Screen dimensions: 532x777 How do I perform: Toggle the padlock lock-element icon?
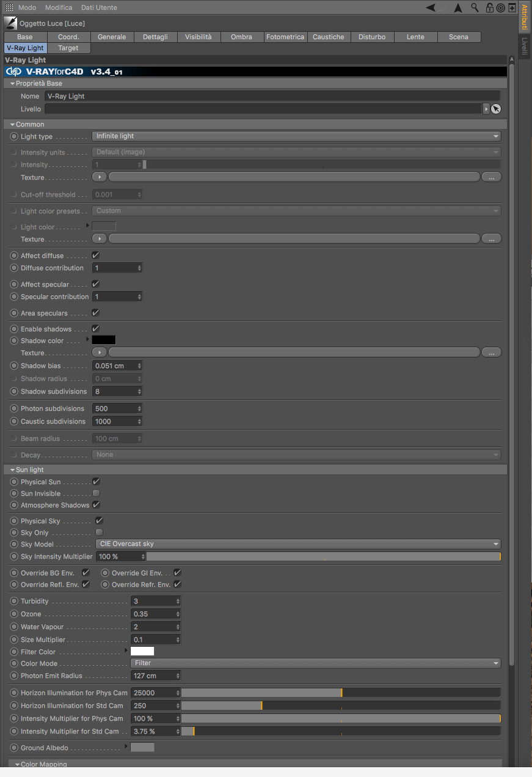coord(490,8)
